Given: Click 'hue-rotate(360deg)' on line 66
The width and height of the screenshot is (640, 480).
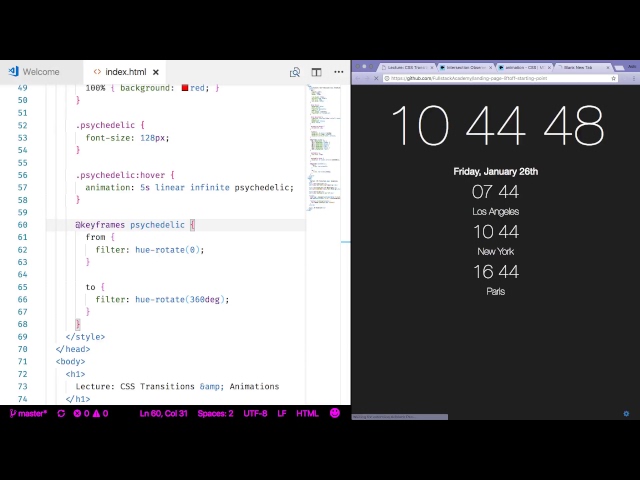Looking at the screenshot, I should (180, 300).
